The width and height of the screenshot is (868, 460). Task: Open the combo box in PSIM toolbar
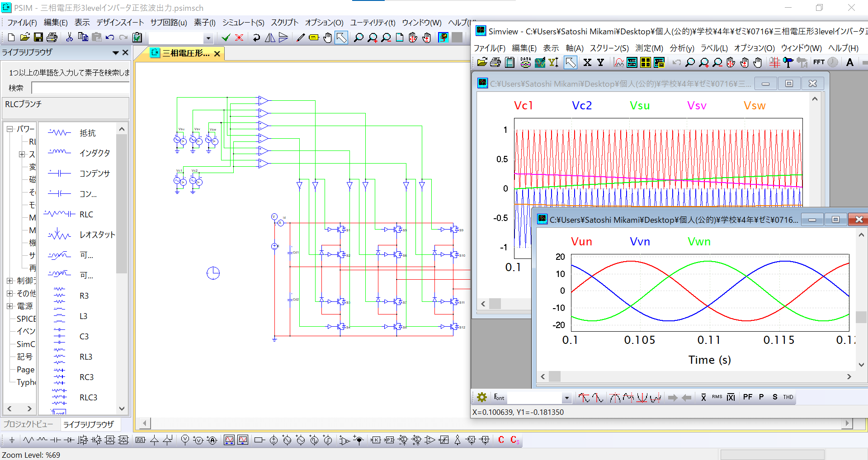208,38
